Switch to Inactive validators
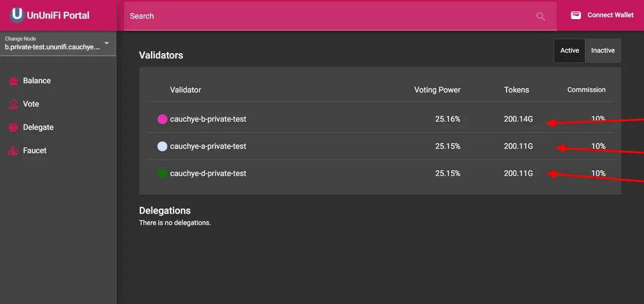This screenshot has width=644, height=304. (603, 51)
